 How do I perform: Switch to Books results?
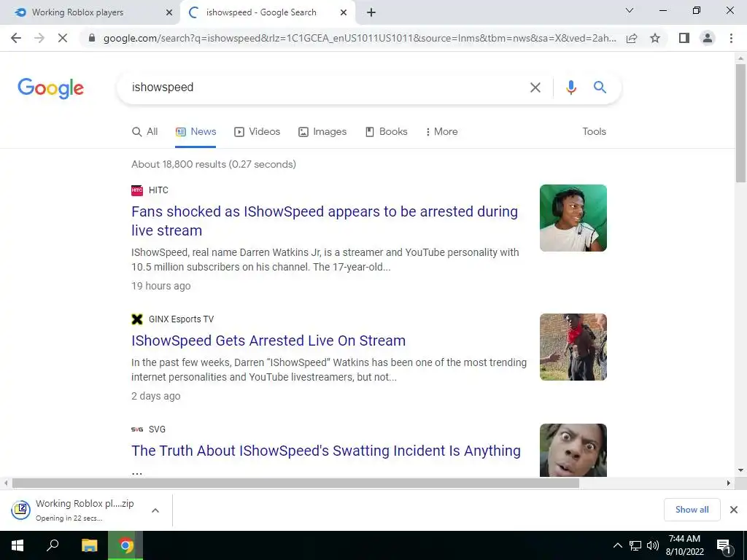tap(387, 131)
